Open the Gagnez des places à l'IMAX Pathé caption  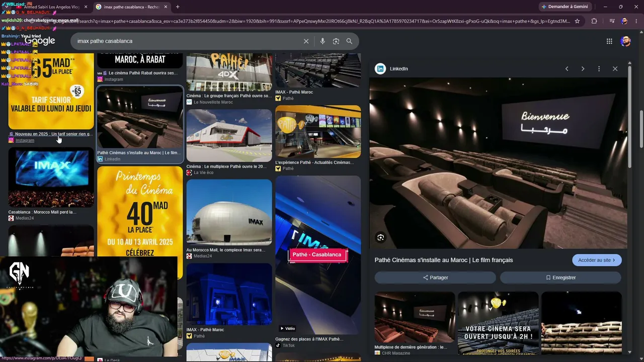(x=309, y=339)
